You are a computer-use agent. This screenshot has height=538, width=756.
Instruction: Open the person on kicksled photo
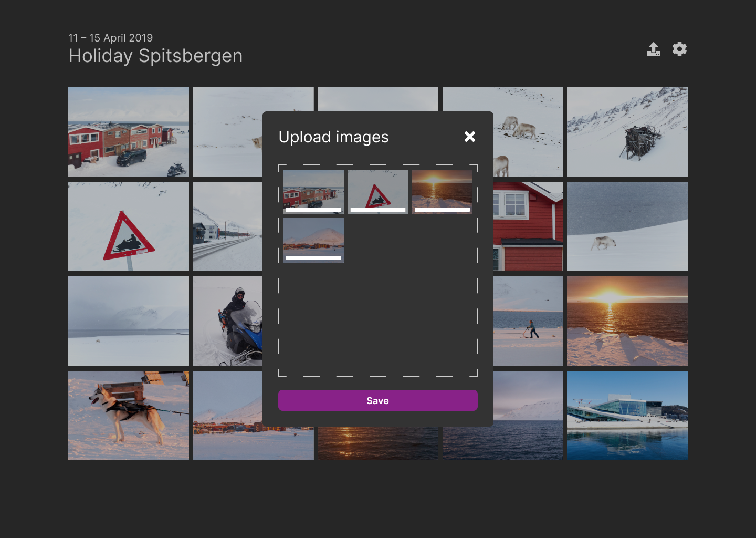(x=528, y=321)
